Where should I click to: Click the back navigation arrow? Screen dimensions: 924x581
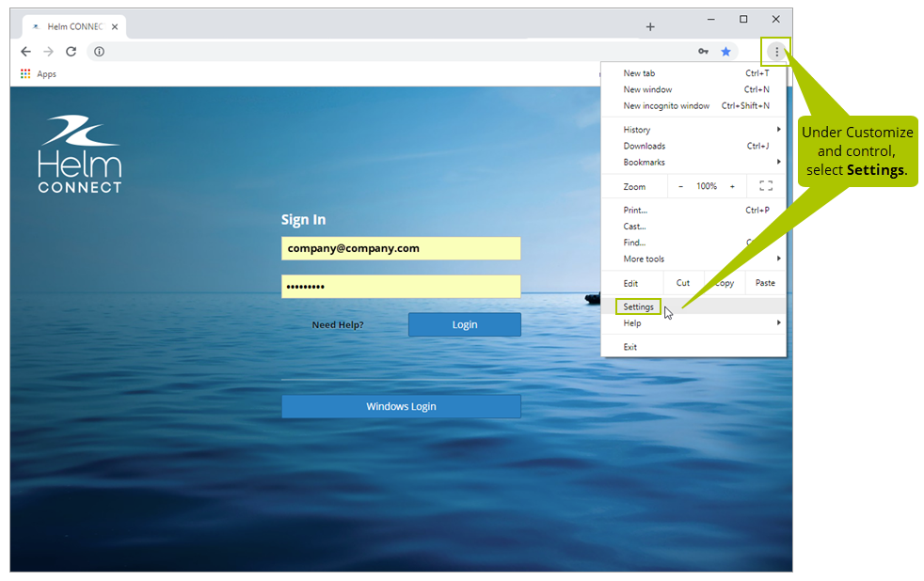point(25,52)
